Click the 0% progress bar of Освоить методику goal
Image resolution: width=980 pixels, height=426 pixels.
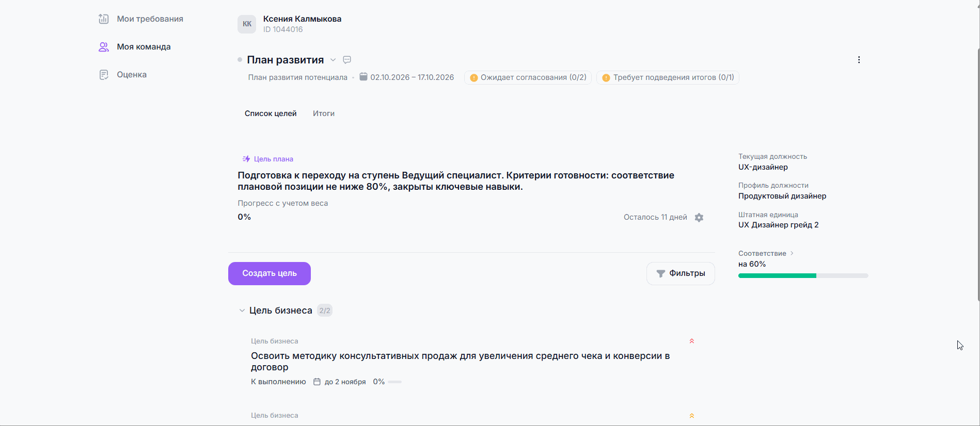click(394, 382)
